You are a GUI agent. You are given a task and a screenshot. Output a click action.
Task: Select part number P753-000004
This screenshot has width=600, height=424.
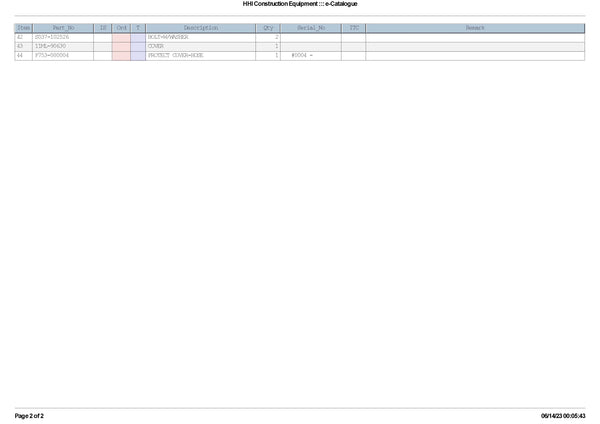point(53,55)
